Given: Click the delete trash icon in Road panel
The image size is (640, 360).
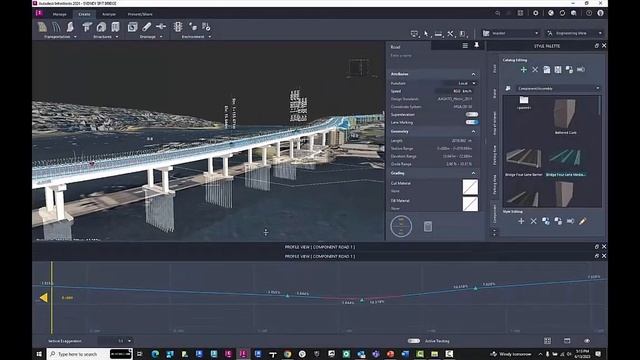Looking at the screenshot, I should point(428,227).
